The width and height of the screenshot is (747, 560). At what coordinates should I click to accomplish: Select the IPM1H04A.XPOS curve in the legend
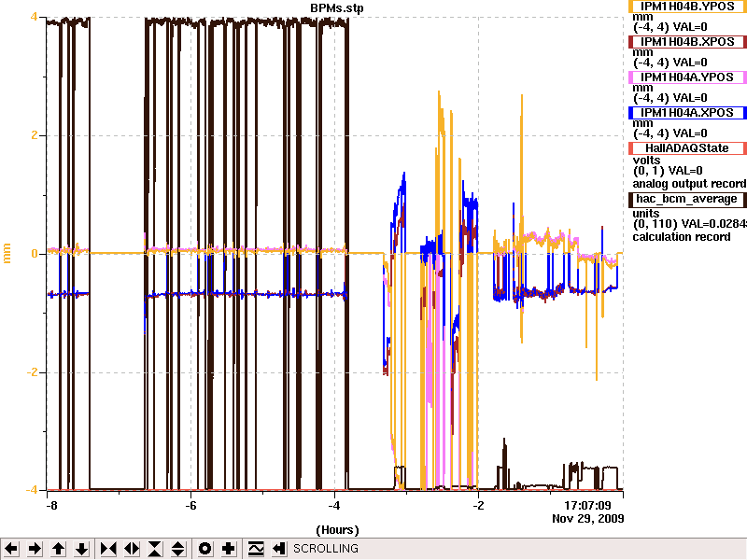pyautogui.click(x=687, y=113)
